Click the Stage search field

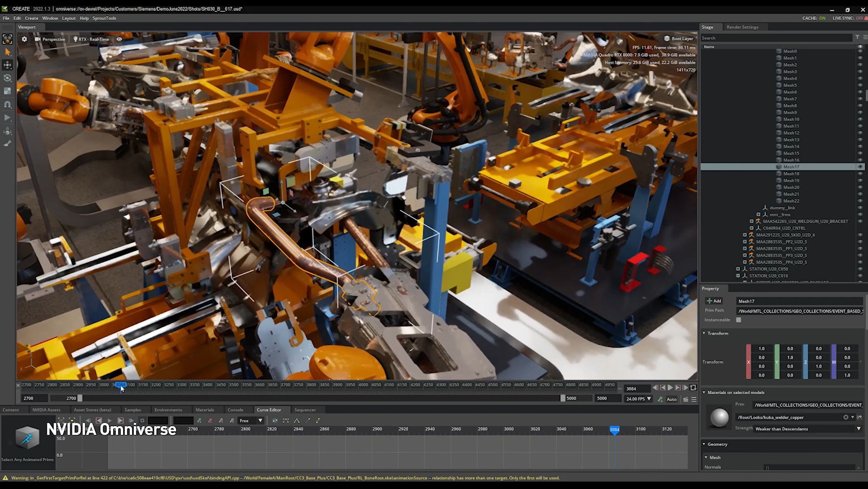point(777,38)
